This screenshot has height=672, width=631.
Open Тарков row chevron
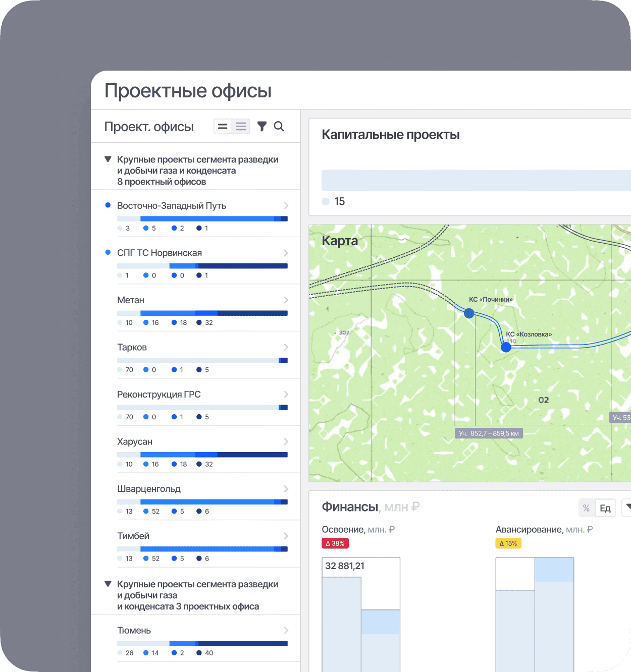pos(286,347)
